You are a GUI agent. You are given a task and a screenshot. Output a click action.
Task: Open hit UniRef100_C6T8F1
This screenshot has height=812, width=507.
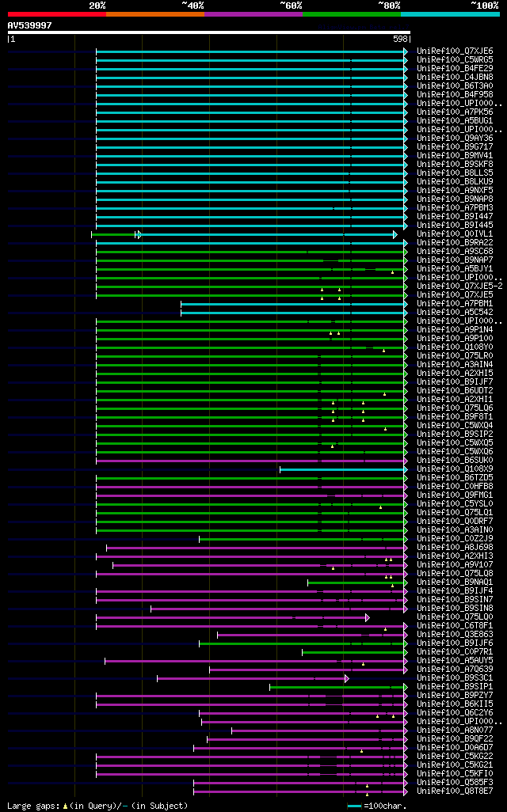pos(456,625)
